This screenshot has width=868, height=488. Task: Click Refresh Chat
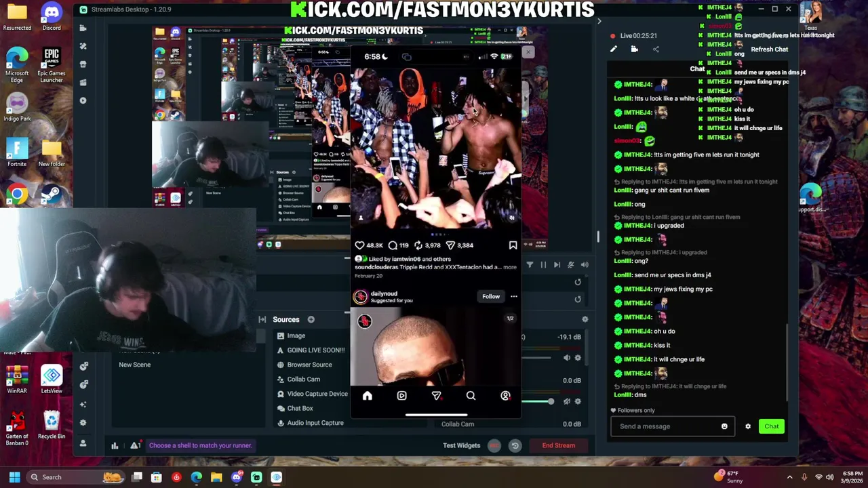pyautogui.click(x=769, y=49)
